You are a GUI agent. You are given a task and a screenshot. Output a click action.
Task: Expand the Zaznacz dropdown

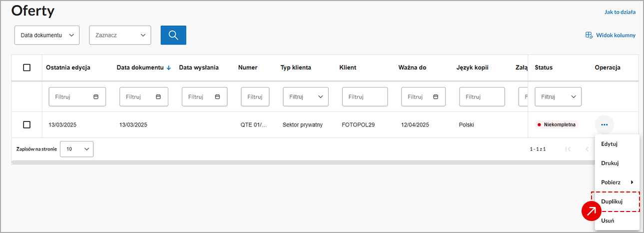[x=120, y=35]
